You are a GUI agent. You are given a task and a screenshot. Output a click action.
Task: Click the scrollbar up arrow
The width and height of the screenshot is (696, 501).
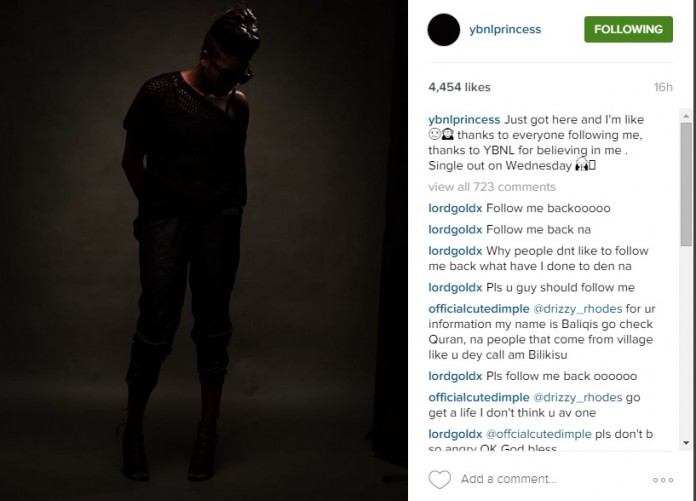[686, 116]
